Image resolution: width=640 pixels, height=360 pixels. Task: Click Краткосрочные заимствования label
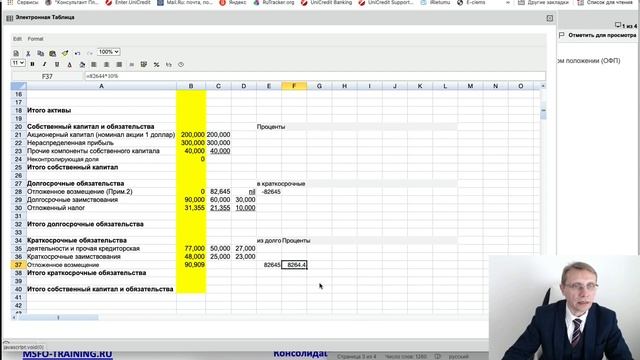(x=74, y=257)
